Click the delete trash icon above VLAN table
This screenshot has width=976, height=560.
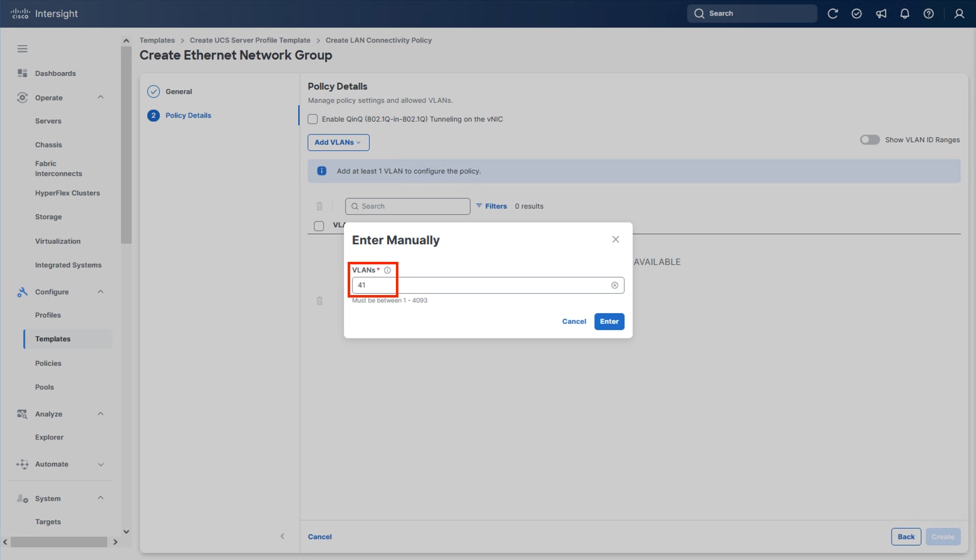coord(319,205)
